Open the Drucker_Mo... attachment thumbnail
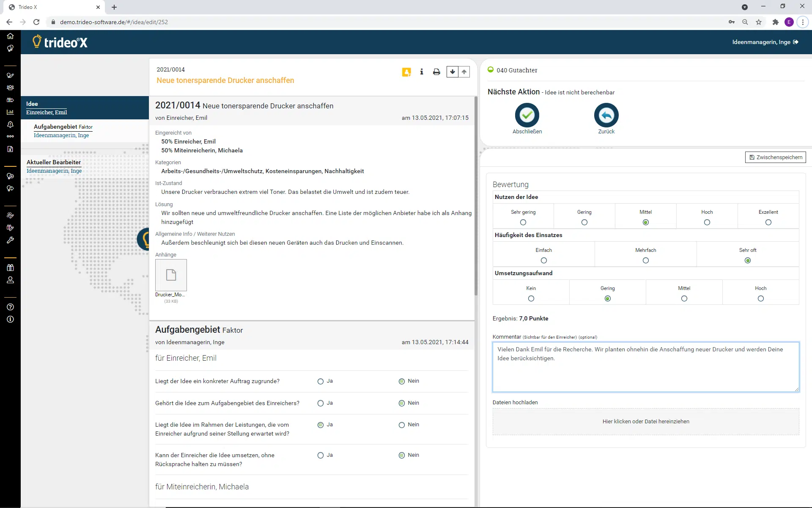This screenshot has width=812, height=508. (x=171, y=275)
